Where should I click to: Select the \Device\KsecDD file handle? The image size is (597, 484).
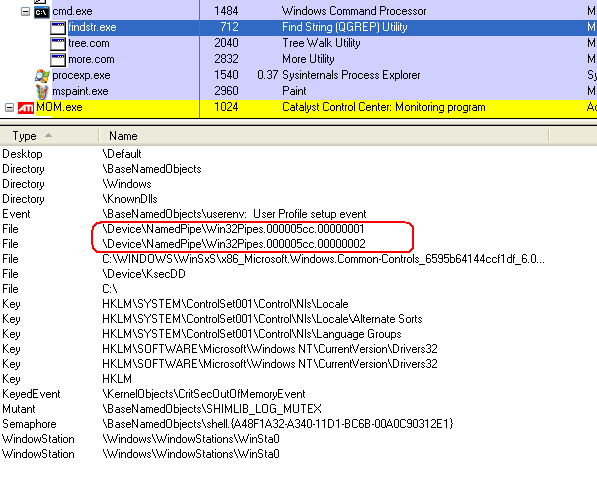(144, 274)
